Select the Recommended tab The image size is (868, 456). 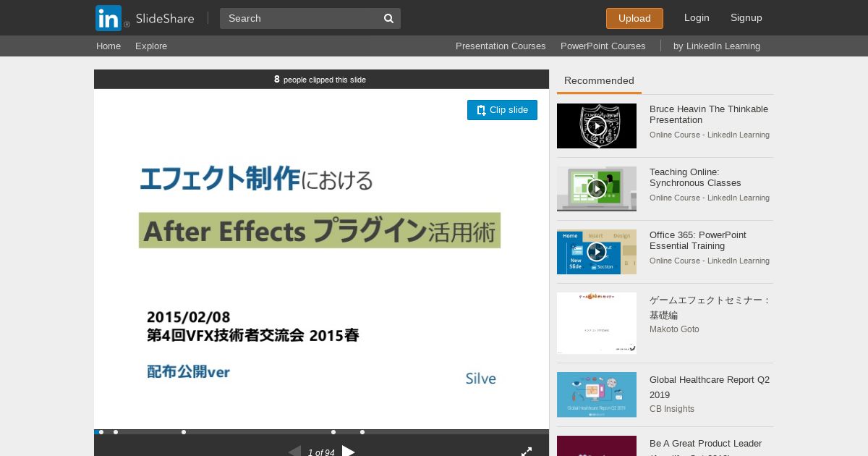599,80
